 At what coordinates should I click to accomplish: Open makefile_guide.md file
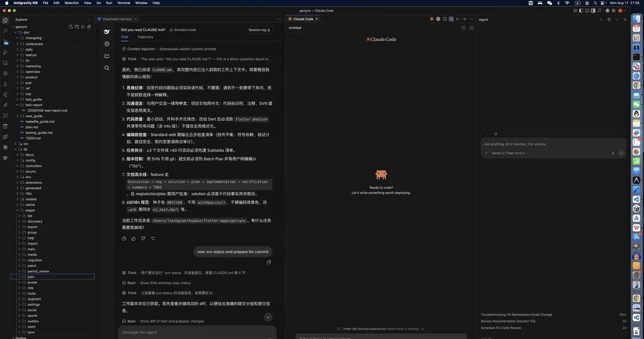pyautogui.click(x=40, y=122)
